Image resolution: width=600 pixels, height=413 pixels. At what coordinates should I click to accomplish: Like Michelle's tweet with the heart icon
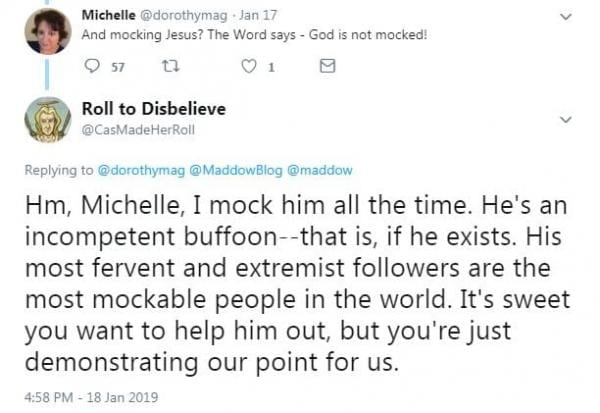coord(249,67)
